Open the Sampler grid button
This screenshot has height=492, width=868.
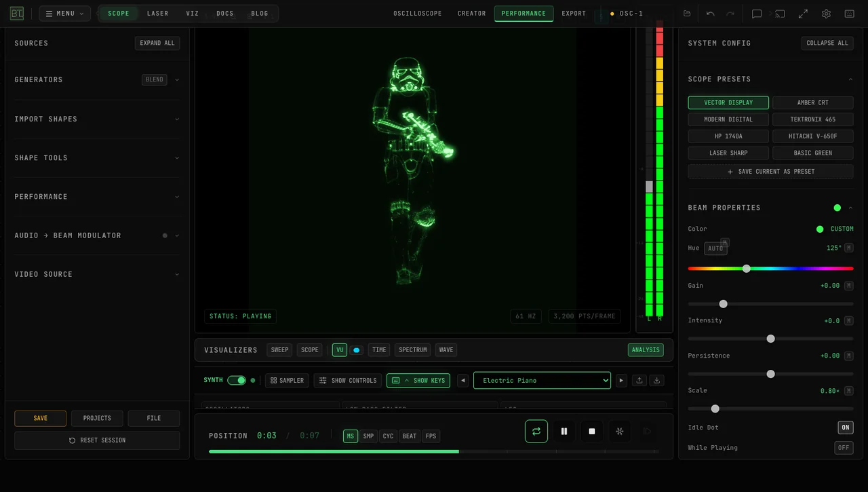tap(287, 380)
